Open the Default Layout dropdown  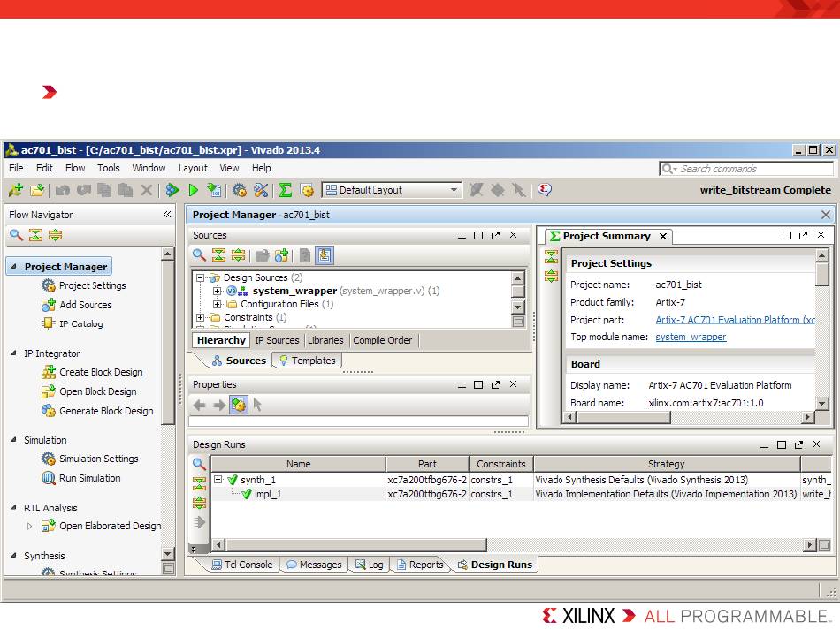point(392,189)
